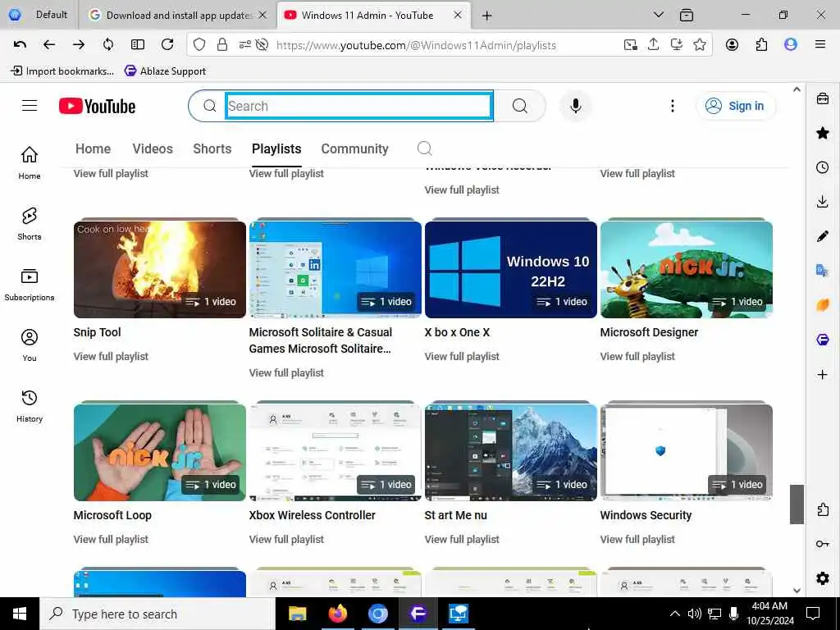Open bookmarks star in the right sidebar
The width and height of the screenshot is (840, 630).
coord(822,133)
